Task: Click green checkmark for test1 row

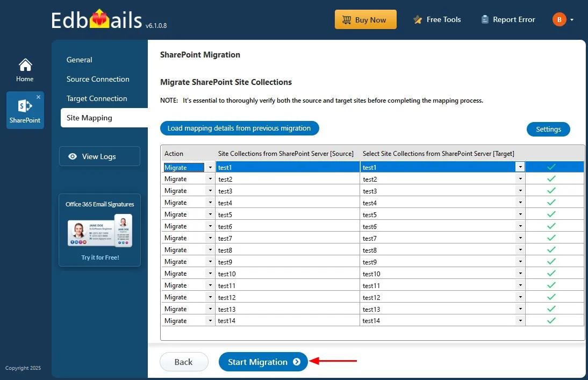Action: (551, 167)
